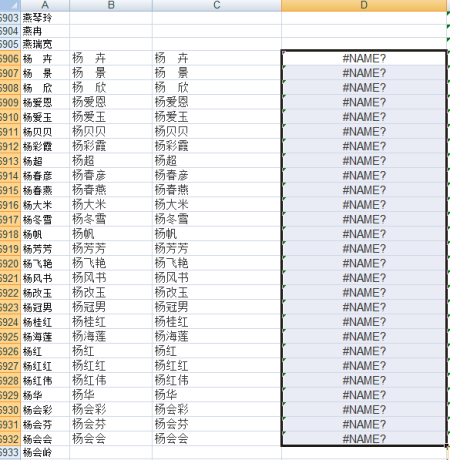This screenshot has width=450, height=460.
Task: Click the select-all corner triangle
Action: (10, 5)
